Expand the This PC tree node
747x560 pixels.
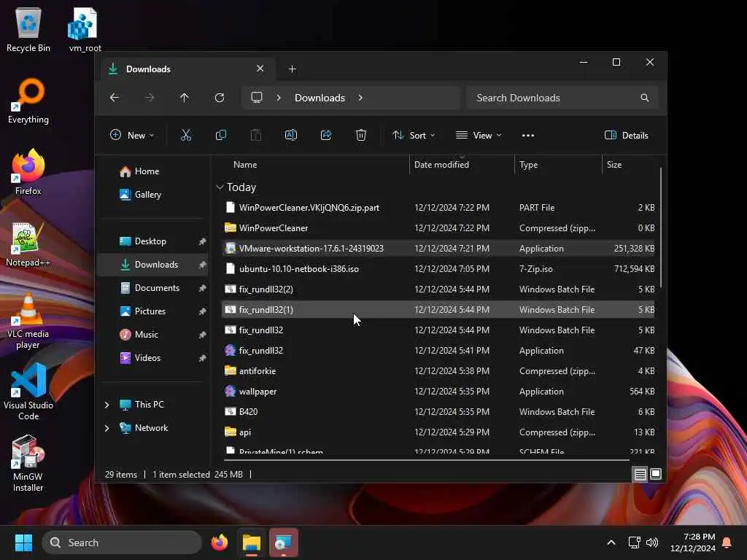(x=107, y=405)
